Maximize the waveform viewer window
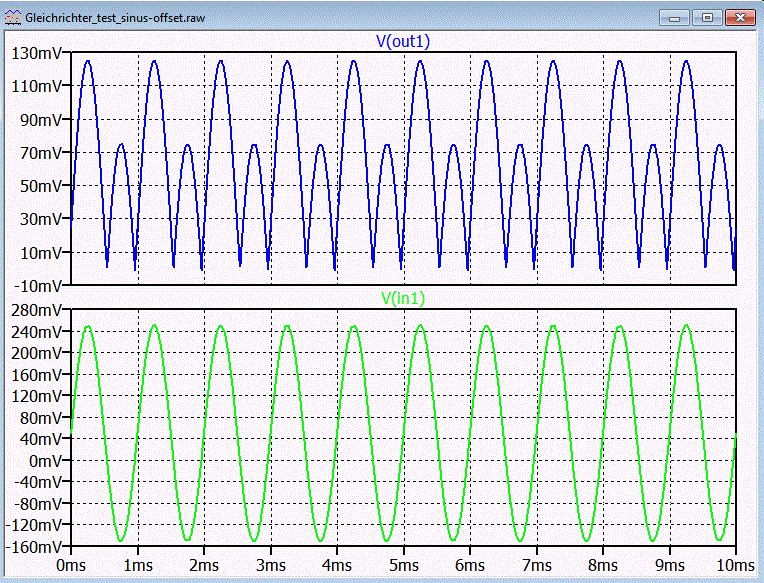Image resolution: width=764 pixels, height=583 pixels. coord(707,18)
